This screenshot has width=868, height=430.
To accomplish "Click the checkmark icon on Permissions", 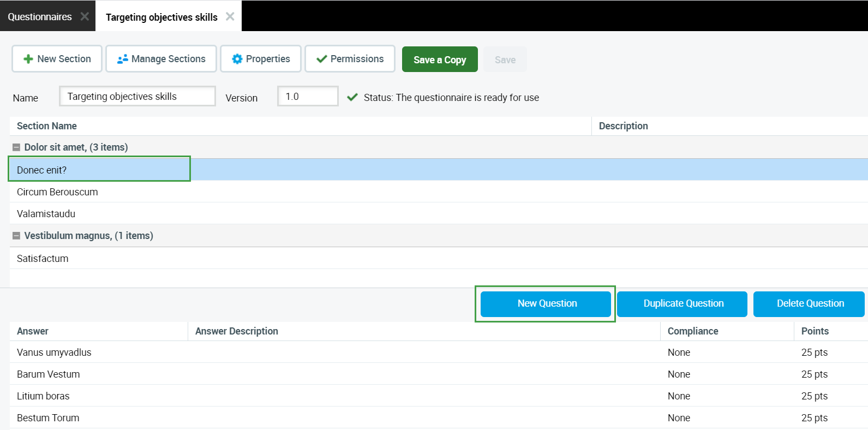I will point(321,59).
